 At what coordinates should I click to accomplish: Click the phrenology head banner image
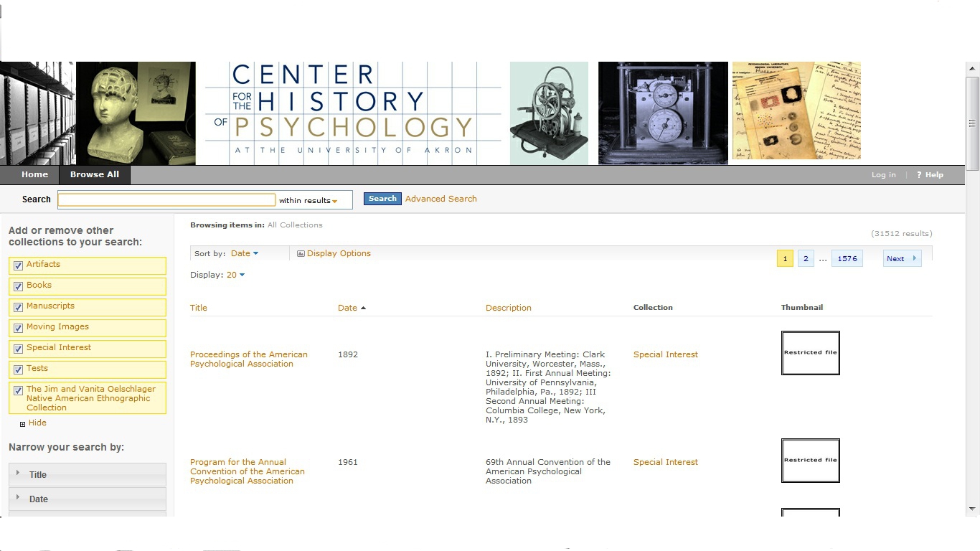click(x=136, y=113)
